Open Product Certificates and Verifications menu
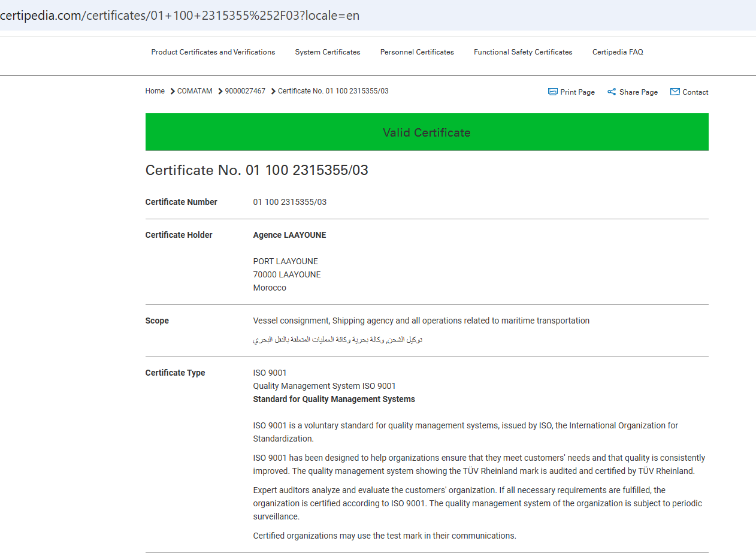The width and height of the screenshot is (756, 553). (x=213, y=52)
